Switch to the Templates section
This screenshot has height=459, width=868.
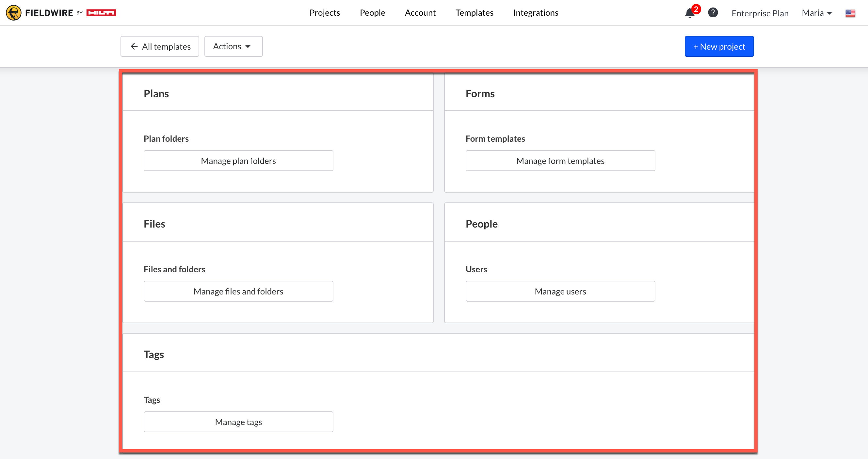(474, 13)
